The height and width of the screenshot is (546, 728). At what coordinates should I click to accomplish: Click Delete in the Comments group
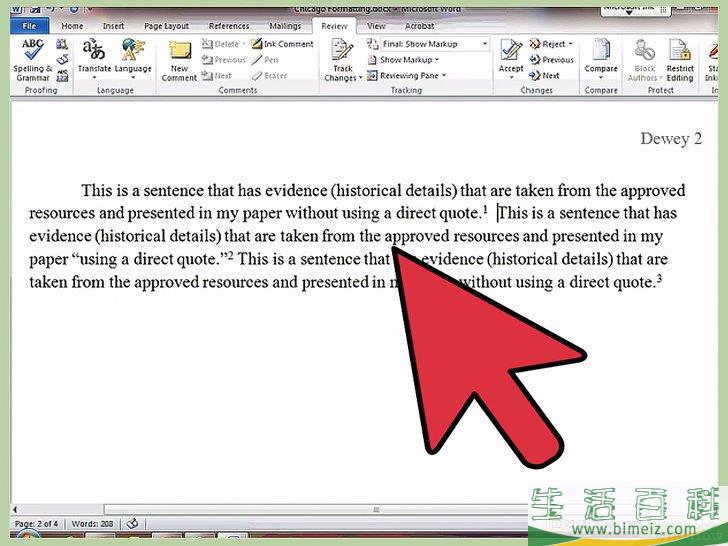221,44
